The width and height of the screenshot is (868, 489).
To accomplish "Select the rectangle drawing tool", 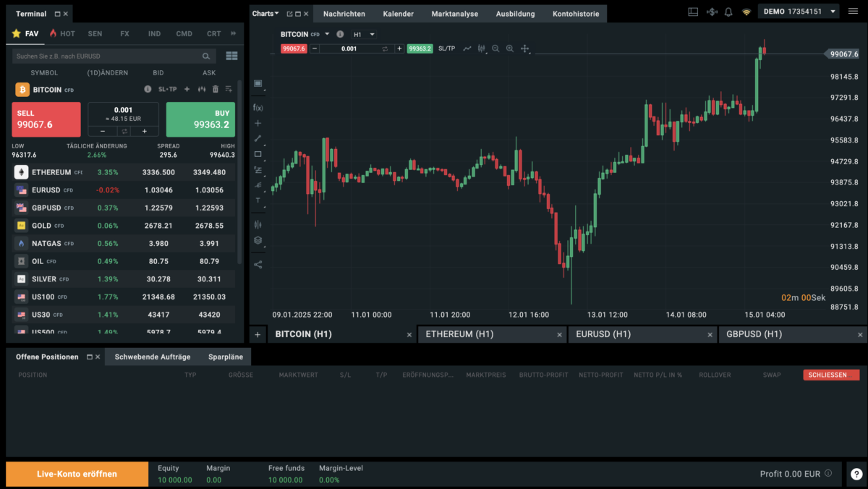I will (258, 154).
